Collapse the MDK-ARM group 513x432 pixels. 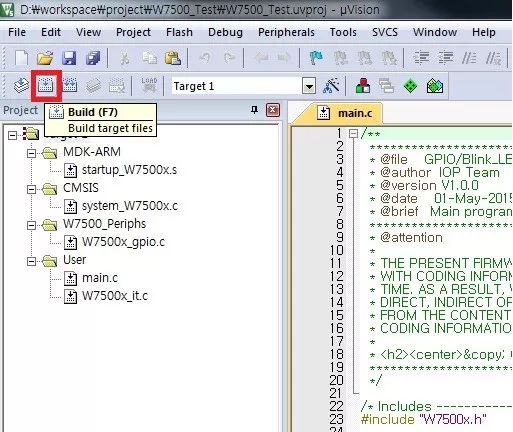pos(31,153)
